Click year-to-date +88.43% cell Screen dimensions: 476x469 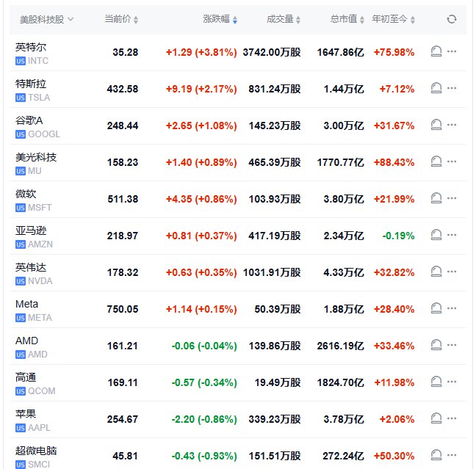(394, 163)
